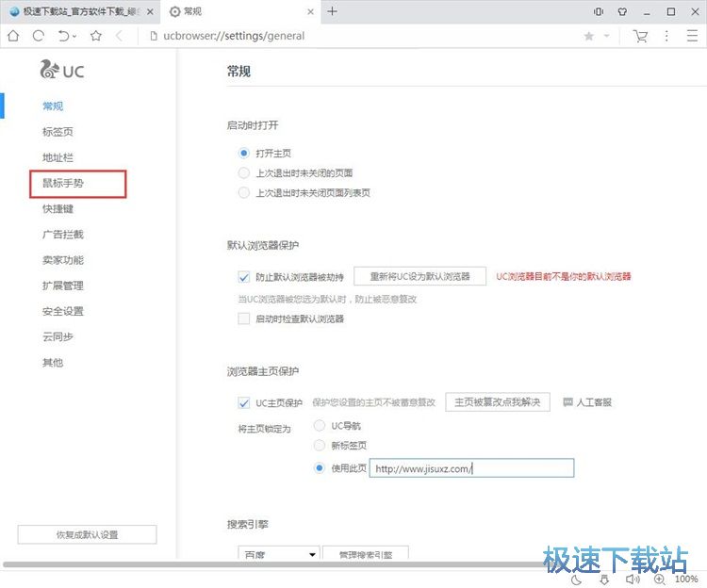The height and width of the screenshot is (588, 707).
Task: Click the homepage URL input field
Action: pos(471,468)
